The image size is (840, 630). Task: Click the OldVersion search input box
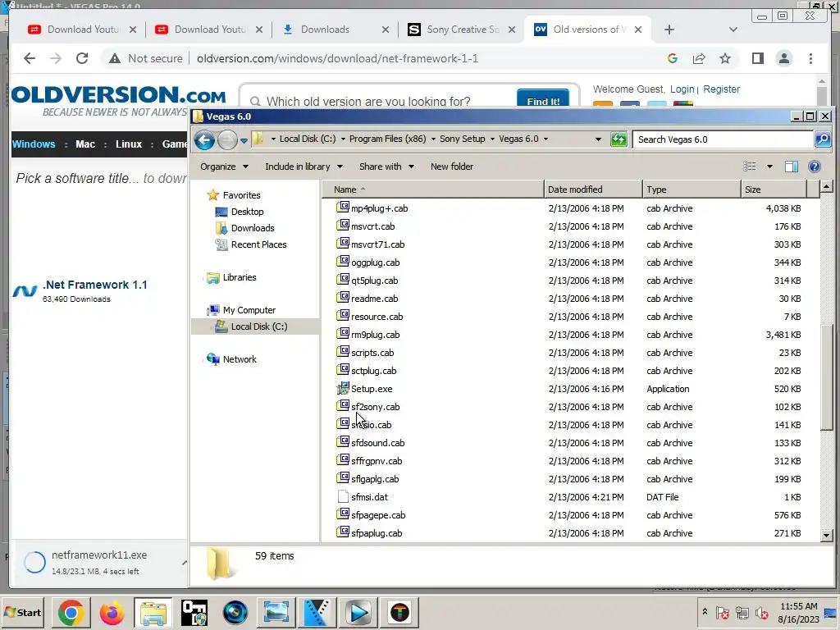click(x=382, y=101)
